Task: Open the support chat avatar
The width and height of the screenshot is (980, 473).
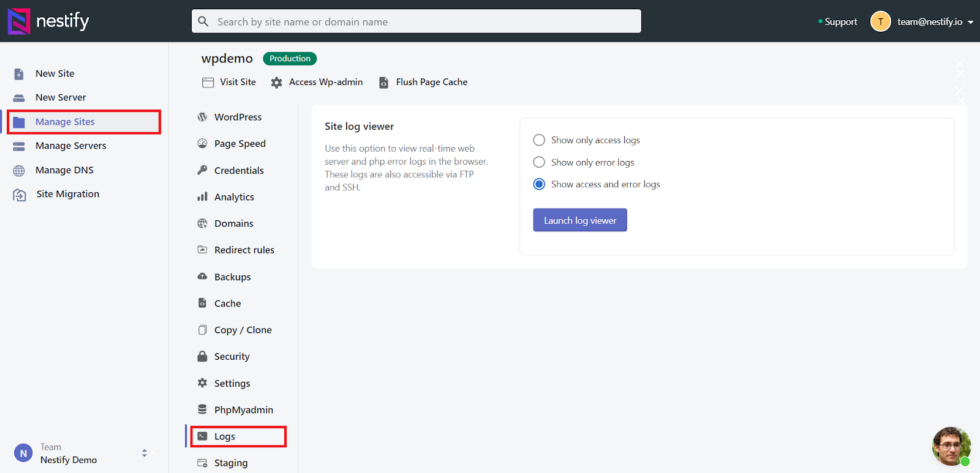Action: [x=951, y=447]
